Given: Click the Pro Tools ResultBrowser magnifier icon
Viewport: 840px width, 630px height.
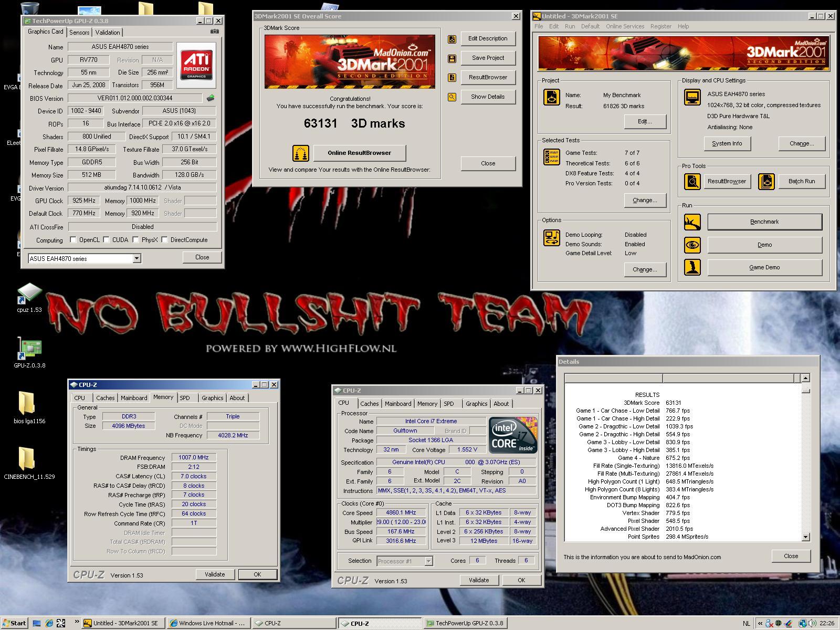Looking at the screenshot, I should click(x=692, y=181).
